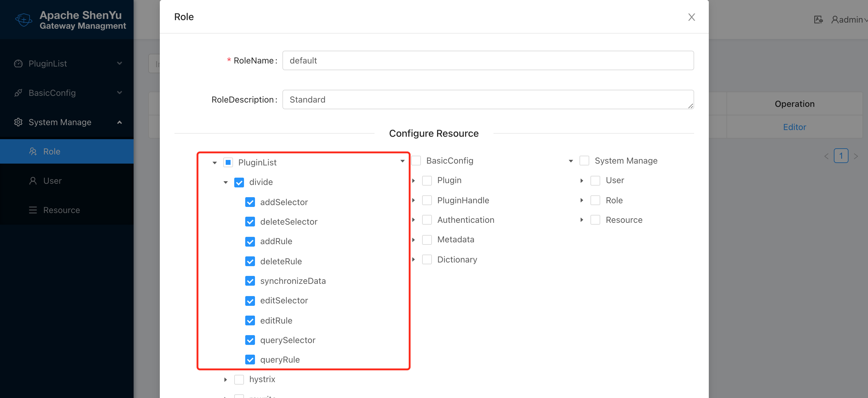Screen dimensions: 868x398
Task: Select the Role menu item in sidebar
Action: pos(52,151)
